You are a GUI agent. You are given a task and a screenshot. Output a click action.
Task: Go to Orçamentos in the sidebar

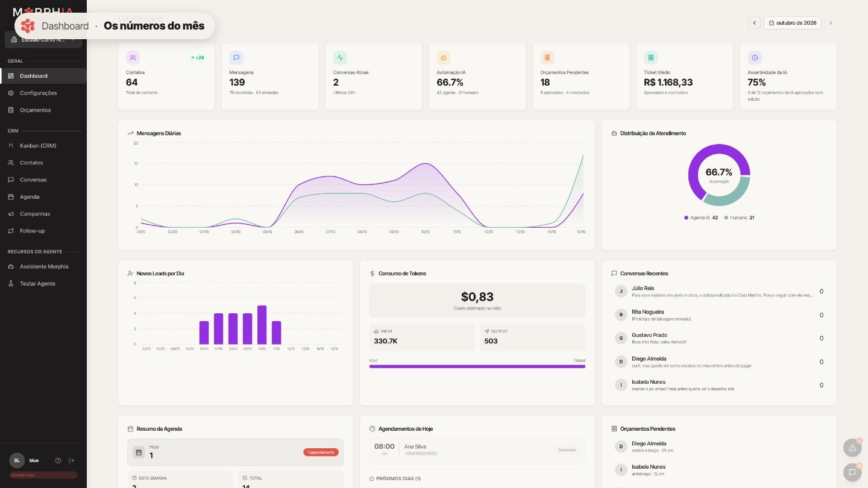point(43,110)
